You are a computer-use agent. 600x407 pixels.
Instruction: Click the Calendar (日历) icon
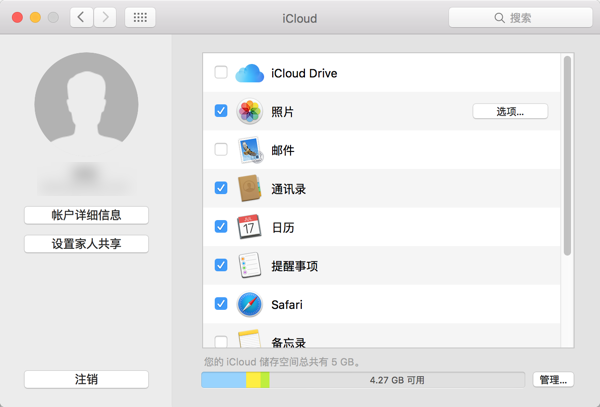249,227
